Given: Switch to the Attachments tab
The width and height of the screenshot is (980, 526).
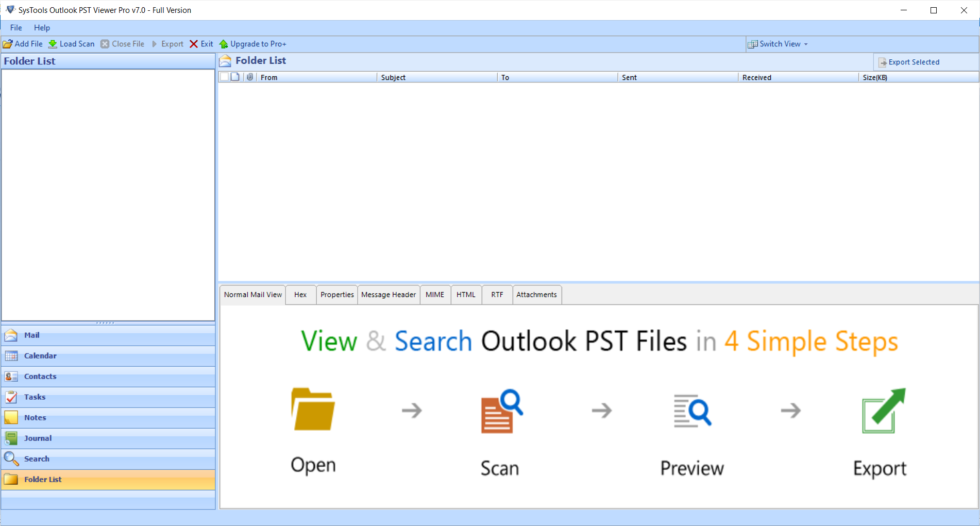Looking at the screenshot, I should click(x=536, y=295).
